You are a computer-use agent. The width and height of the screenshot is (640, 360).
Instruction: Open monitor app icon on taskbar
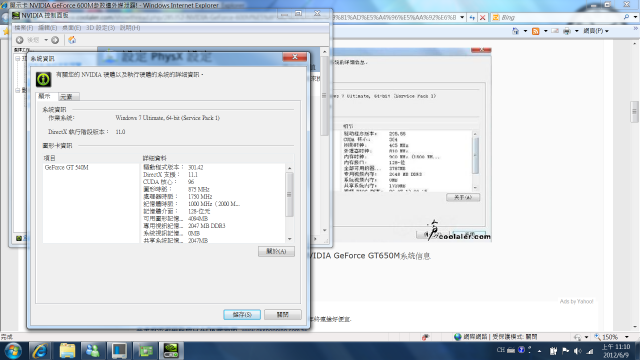point(119,351)
